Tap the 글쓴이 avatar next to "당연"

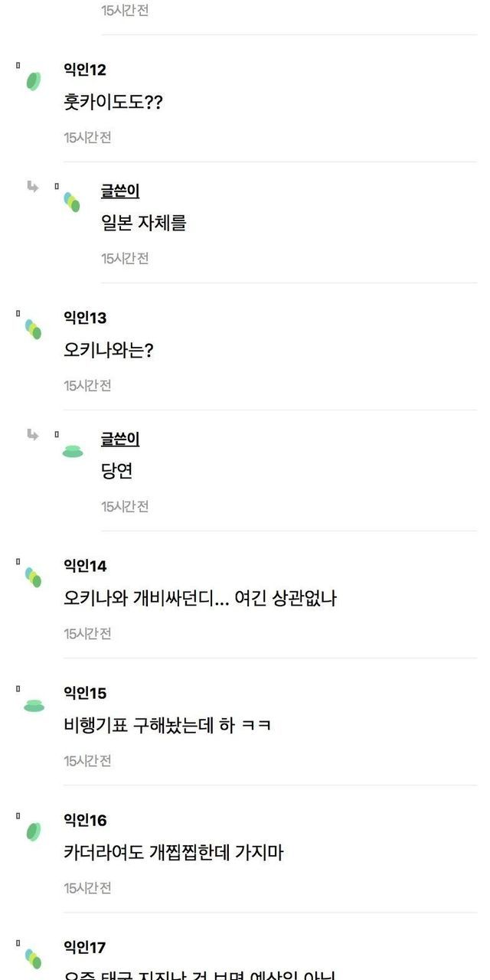[73, 451]
